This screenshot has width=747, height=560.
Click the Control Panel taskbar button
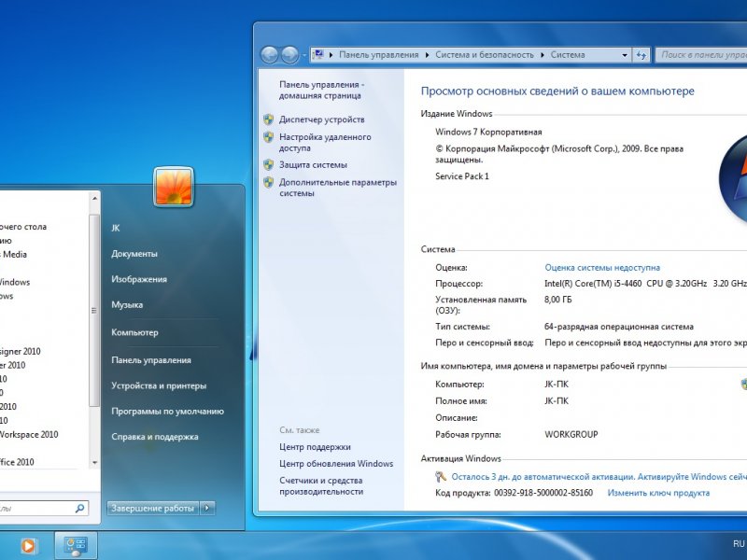coord(76,546)
